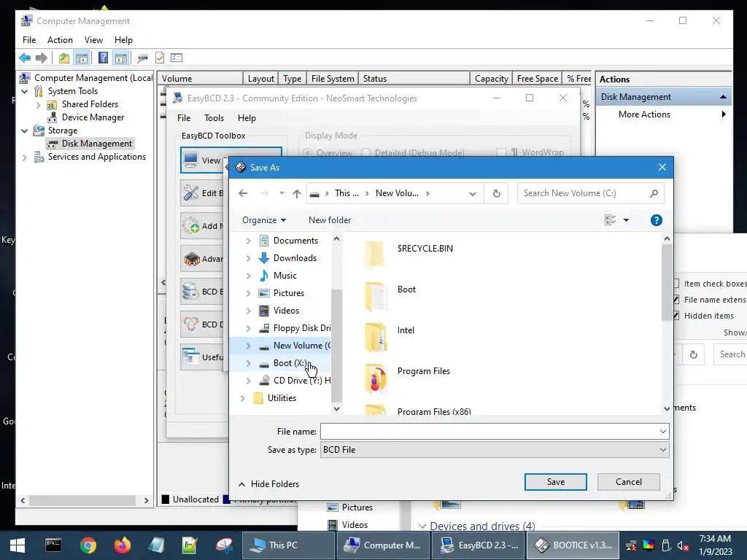This screenshot has height=560, width=747.
Task: Select Device Manager in the console tree
Action: (93, 117)
